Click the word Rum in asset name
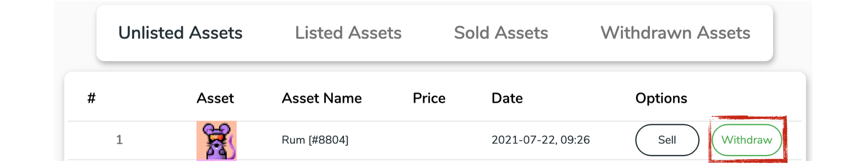The width and height of the screenshot is (868, 167). pyautogui.click(x=293, y=140)
